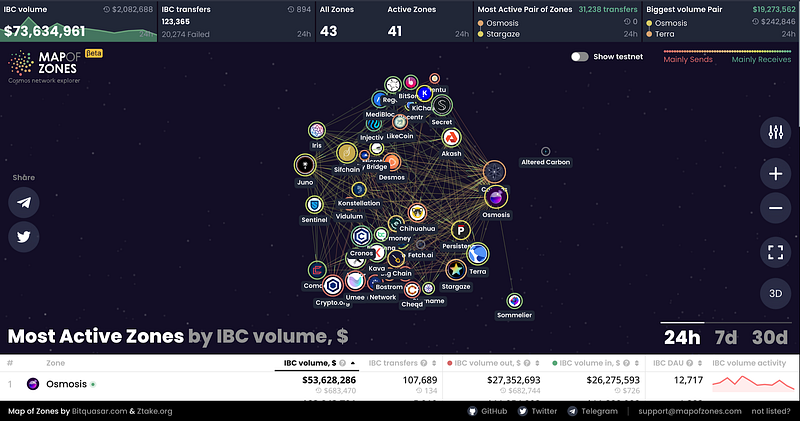Open the Osmosis row in the table

point(400,385)
